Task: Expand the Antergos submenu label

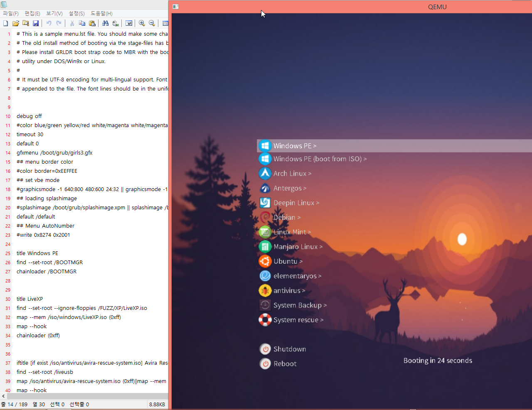Action: tap(290, 188)
